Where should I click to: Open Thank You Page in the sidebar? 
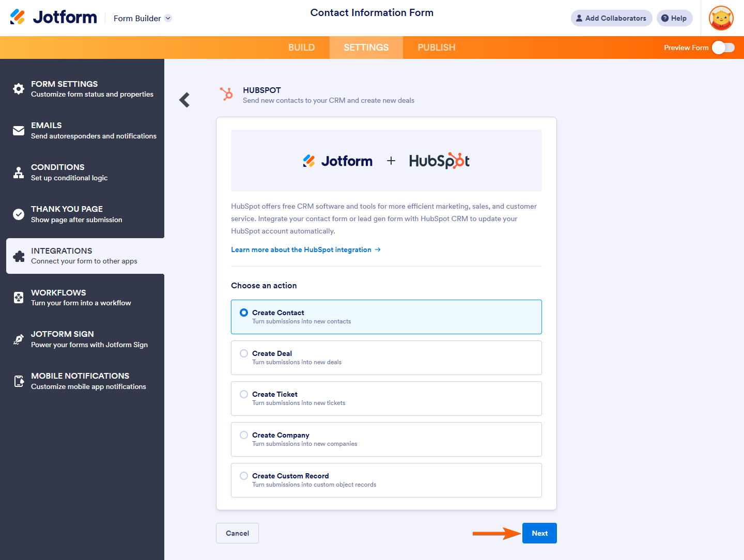(x=85, y=214)
